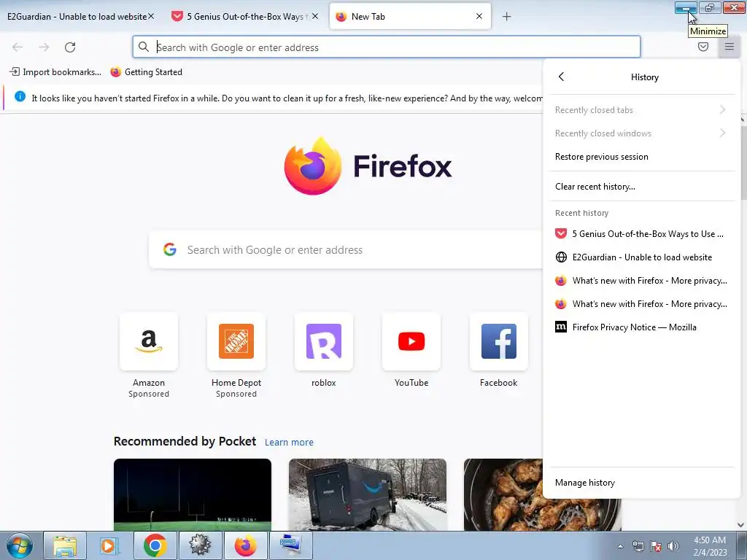Open E2Guardian Unable to load history entry
747x560 pixels.
(x=641, y=257)
